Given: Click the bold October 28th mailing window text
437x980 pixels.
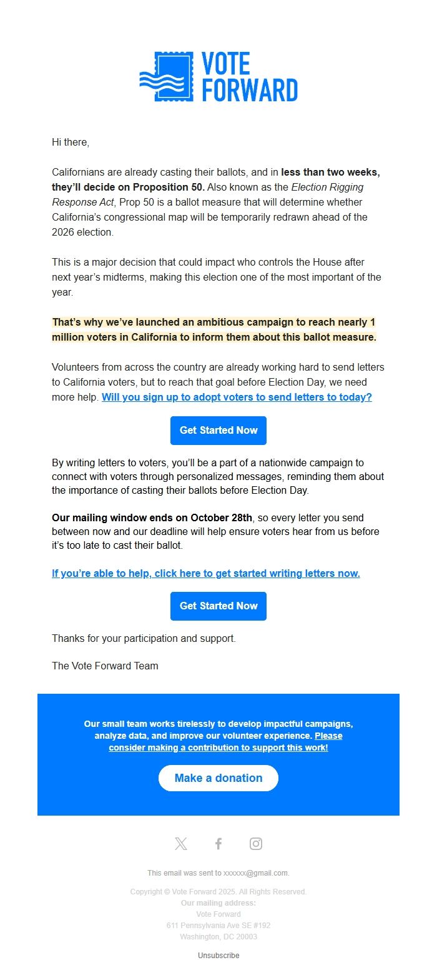Looking at the screenshot, I should (152, 517).
